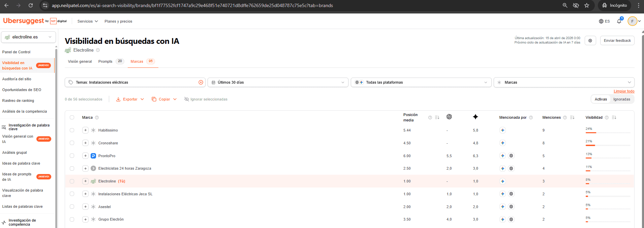
Task: Click the Enviar feedback button
Action: tap(617, 40)
